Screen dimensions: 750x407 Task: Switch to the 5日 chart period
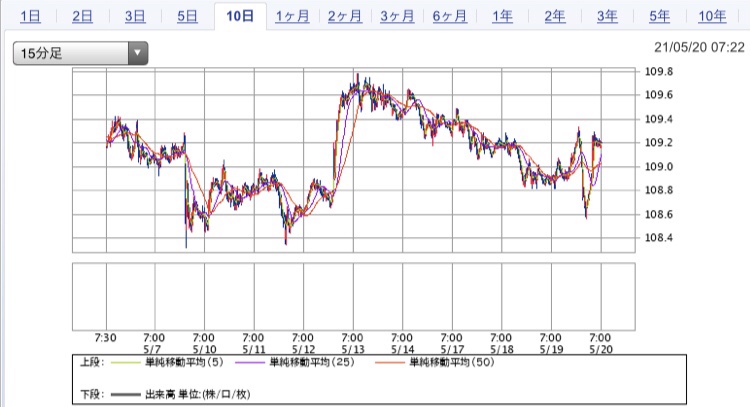pos(187,17)
